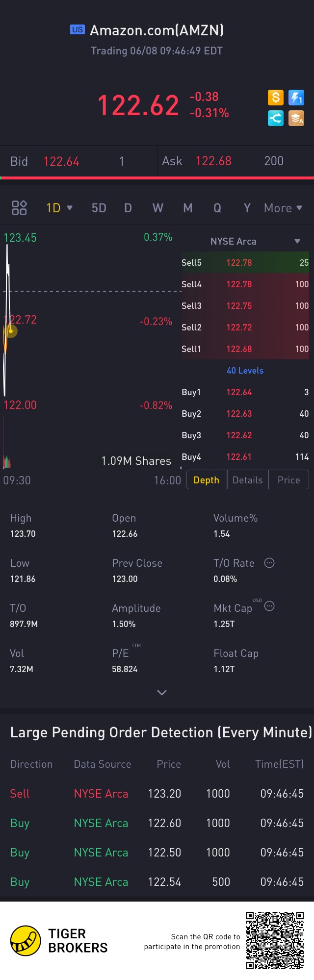Switch to the Price tab
The image size is (314, 980).
point(288,480)
